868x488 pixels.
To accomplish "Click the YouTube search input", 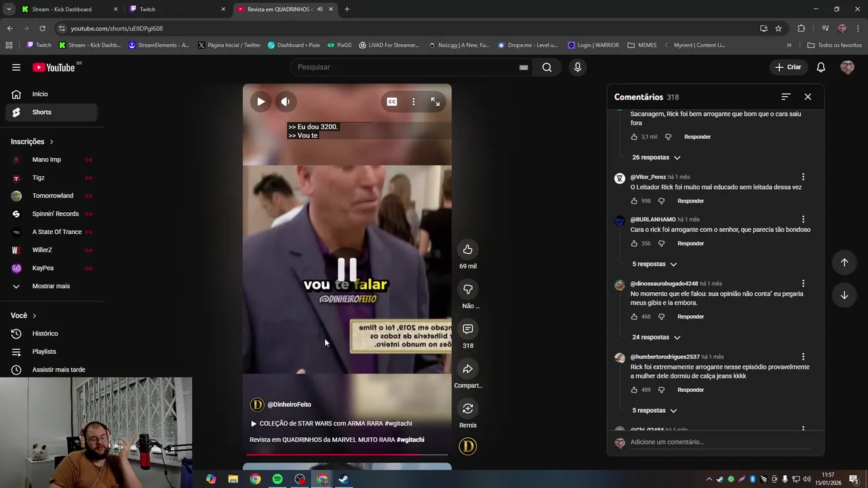I will (x=406, y=67).
